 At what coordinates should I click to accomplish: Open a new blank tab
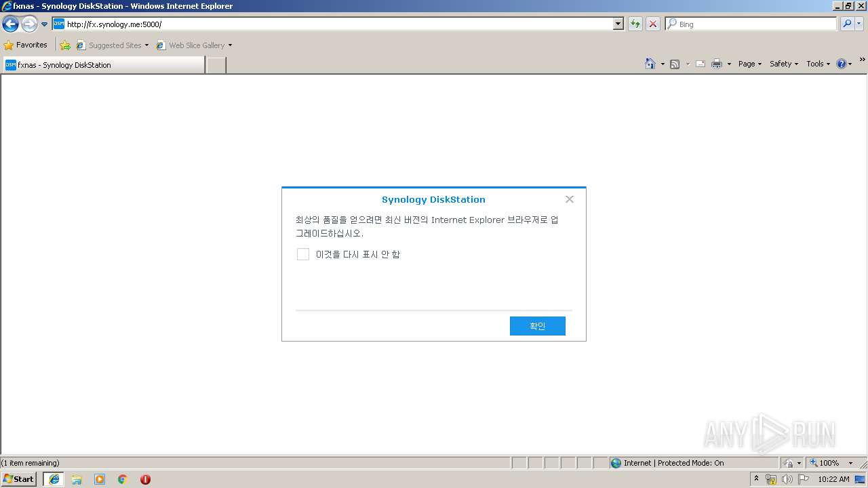click(216, 65)
